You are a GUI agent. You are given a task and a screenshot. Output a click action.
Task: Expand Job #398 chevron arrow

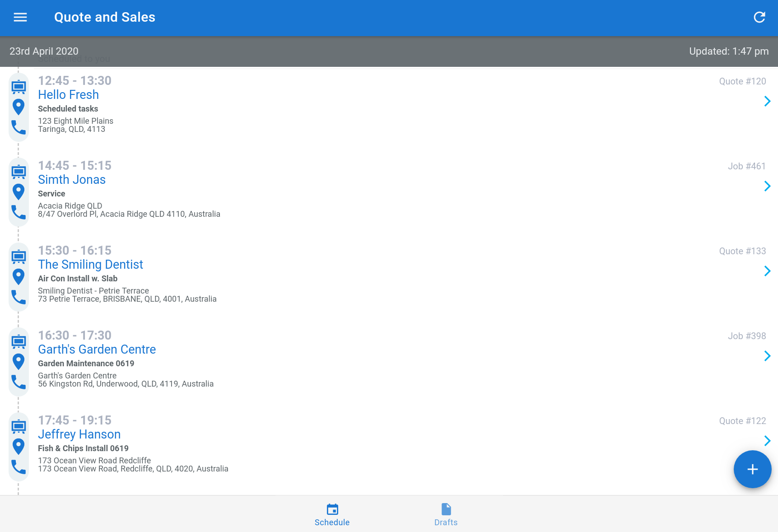(767, 356)
